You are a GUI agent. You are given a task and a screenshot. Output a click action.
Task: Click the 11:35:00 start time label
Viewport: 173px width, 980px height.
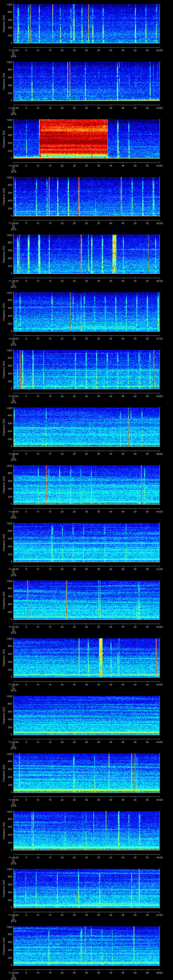13,281
